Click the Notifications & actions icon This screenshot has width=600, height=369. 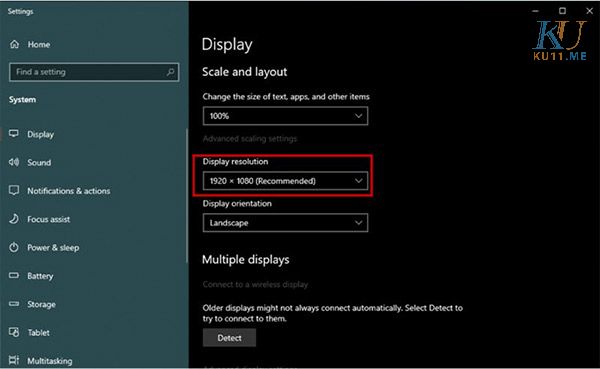point(14,190)
